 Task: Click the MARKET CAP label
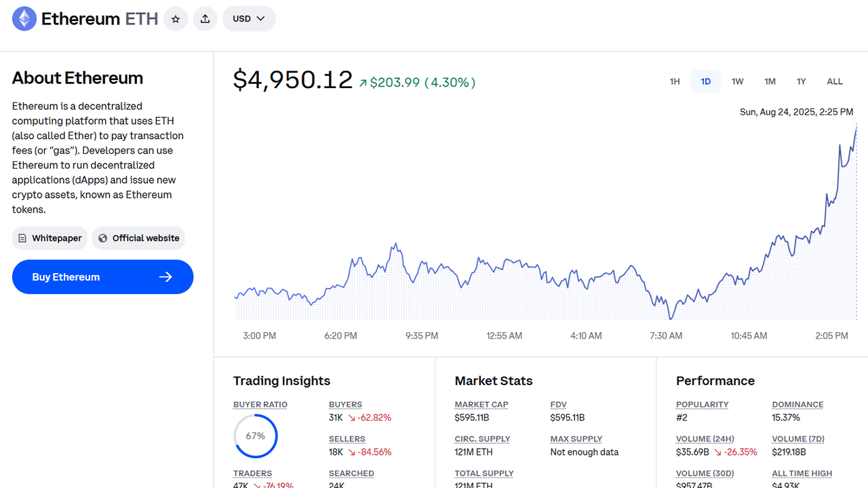(x=481, y=405)
